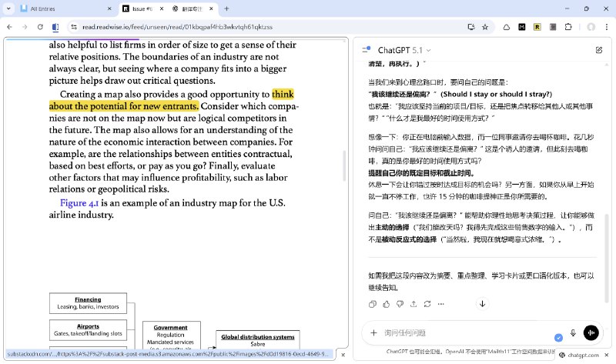Open the Figure 4.1 link

pos(79,203)
